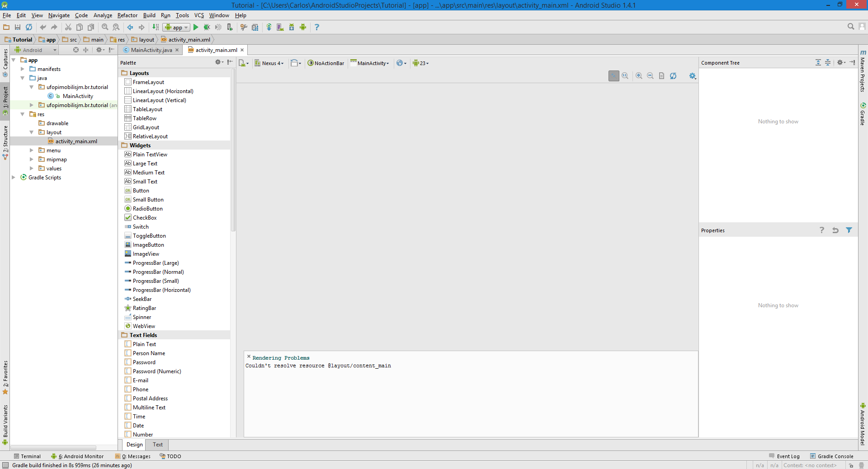Screen dimensions: 868x469
Task: Click the Make Project icon
Action: tap(156, 27)
